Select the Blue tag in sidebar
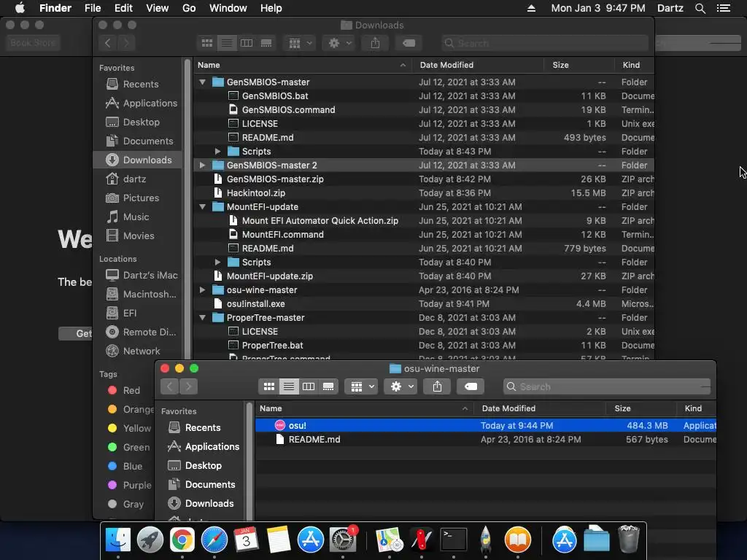This screenshot has height=560, width=747. click(x=125, y=466)
